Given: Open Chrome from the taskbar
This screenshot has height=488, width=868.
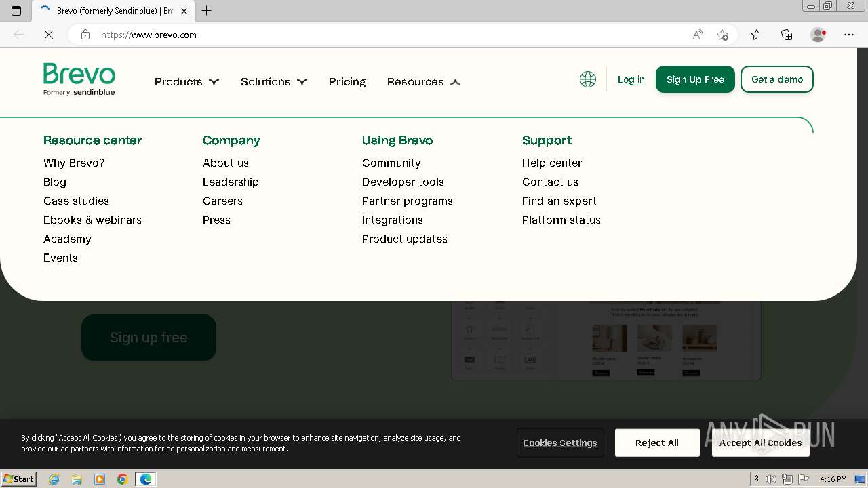Looking at the screenshot, I should [x=123, y=479].
